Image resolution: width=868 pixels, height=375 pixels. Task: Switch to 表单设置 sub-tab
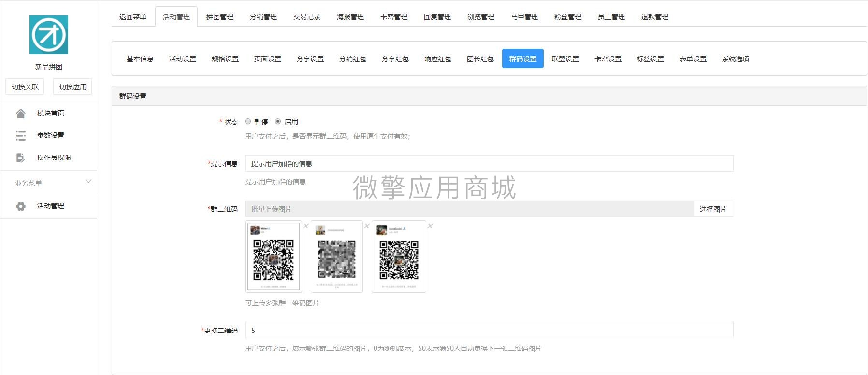(x=693, y=59)
